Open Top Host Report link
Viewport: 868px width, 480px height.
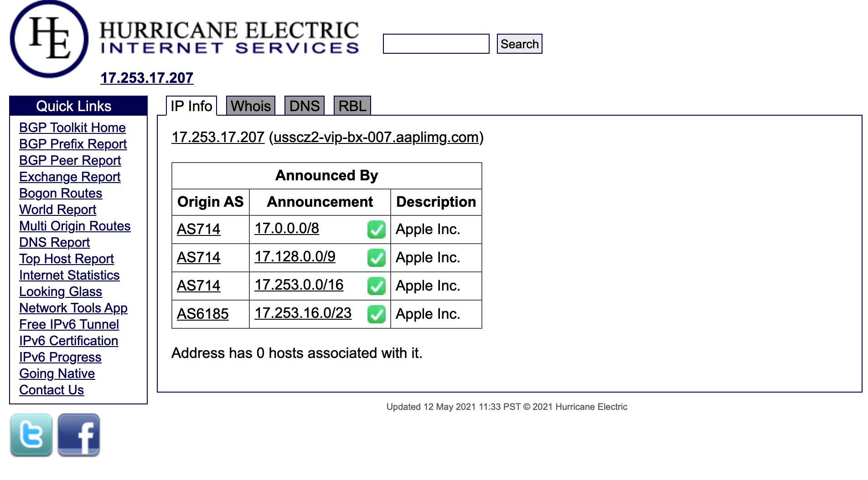[67, 259]
